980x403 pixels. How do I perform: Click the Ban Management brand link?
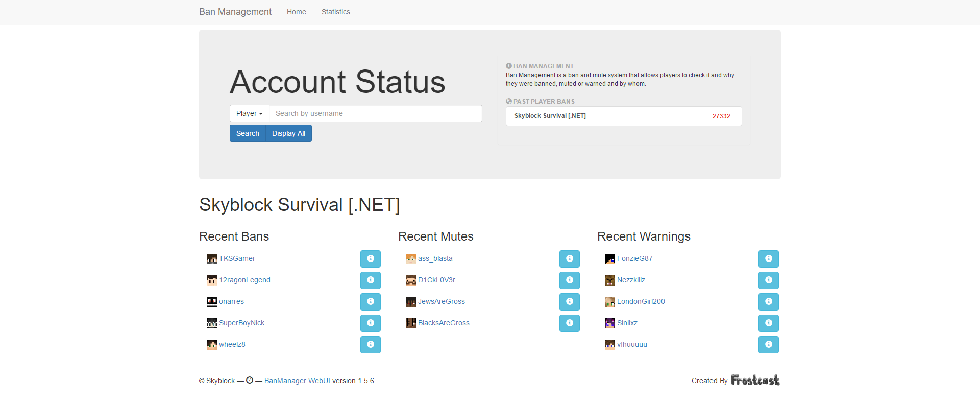(x=235, y=12)
